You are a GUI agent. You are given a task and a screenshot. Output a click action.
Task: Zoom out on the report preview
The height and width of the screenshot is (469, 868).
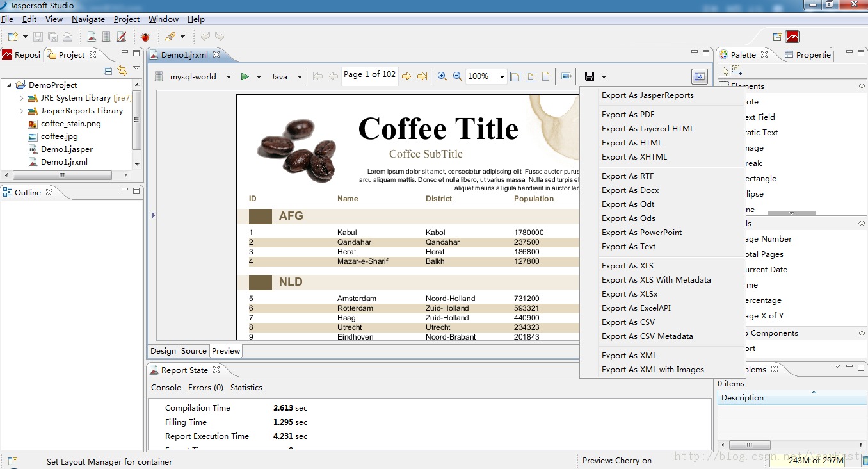pyautogui.click(x=457, y=76)
